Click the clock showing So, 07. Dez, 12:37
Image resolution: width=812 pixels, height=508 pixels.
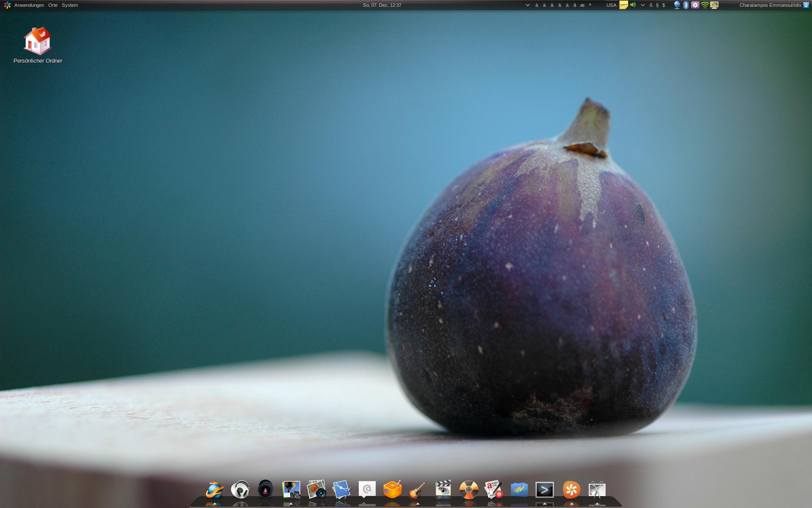[x=382, y=5]
